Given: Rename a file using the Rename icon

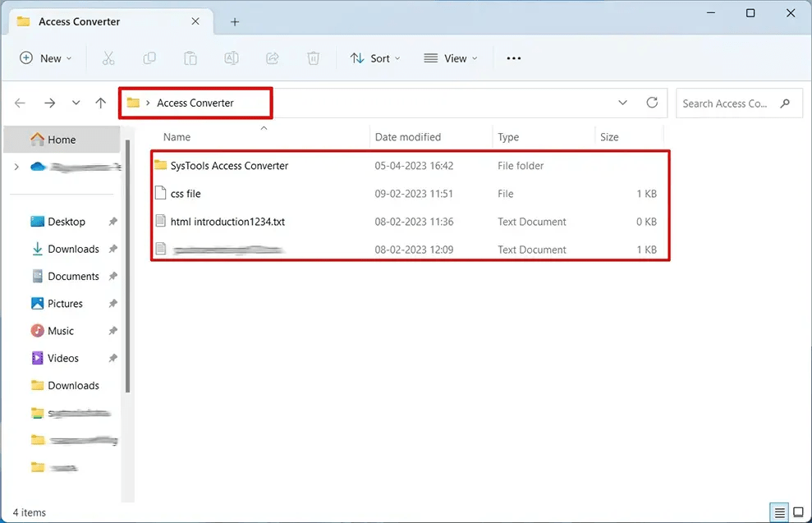Looking at the screenshot, I should pos(231,57).
